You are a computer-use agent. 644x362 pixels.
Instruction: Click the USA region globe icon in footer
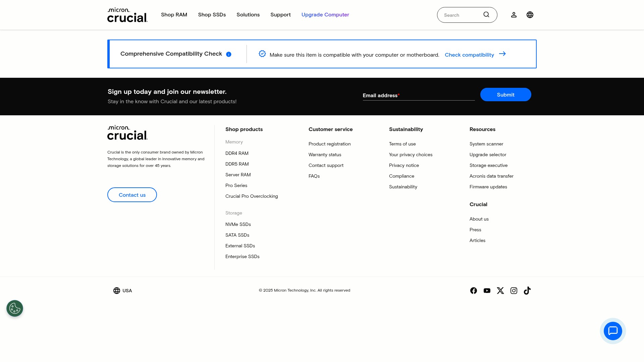117,291
